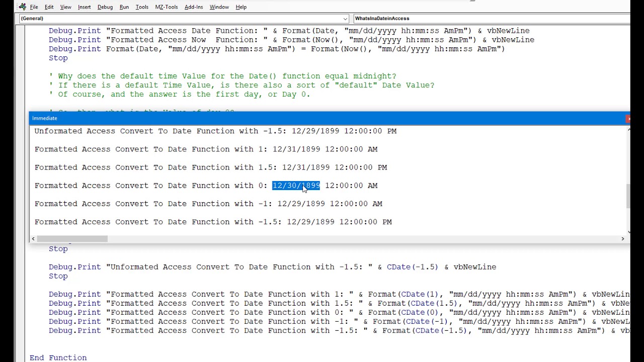This screenshot has width=644, height=362.
Task: Open the Tools menu
Action: (x=142, y=7)
